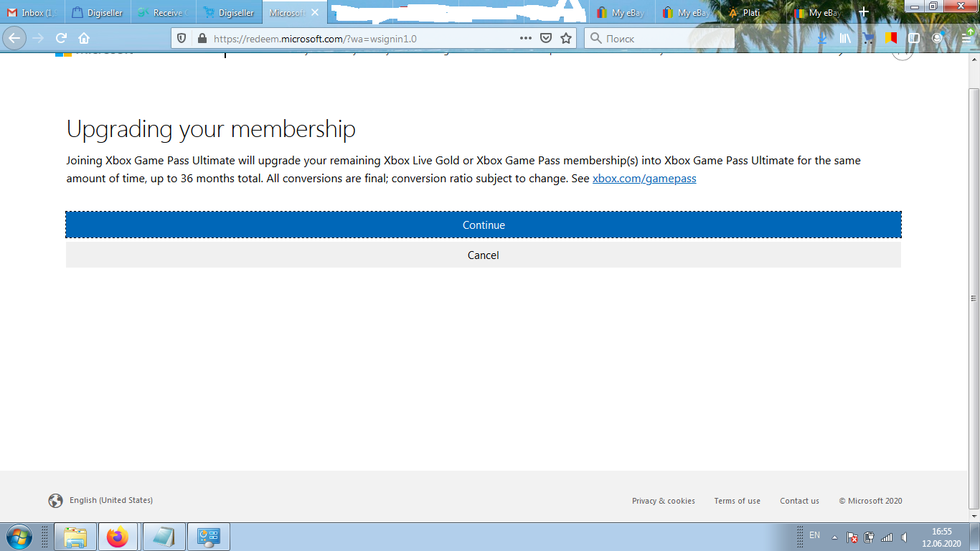Click the globe icon in the footer
This screenshot has width=980, height=551.
tap(55, 501)
